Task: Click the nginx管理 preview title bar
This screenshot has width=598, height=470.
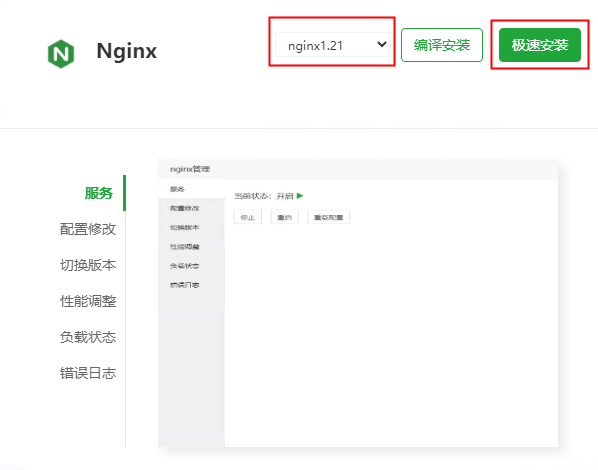Action: click(x=358, y=169)
